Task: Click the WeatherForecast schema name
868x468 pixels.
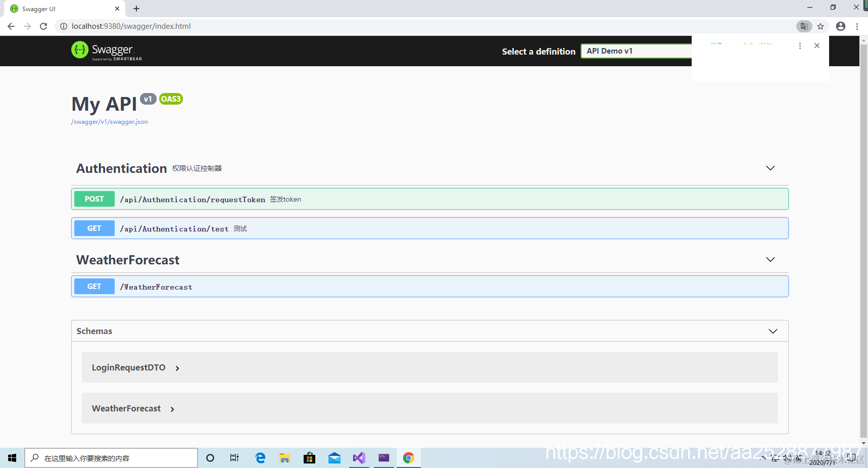Action: tap(126, 408)
